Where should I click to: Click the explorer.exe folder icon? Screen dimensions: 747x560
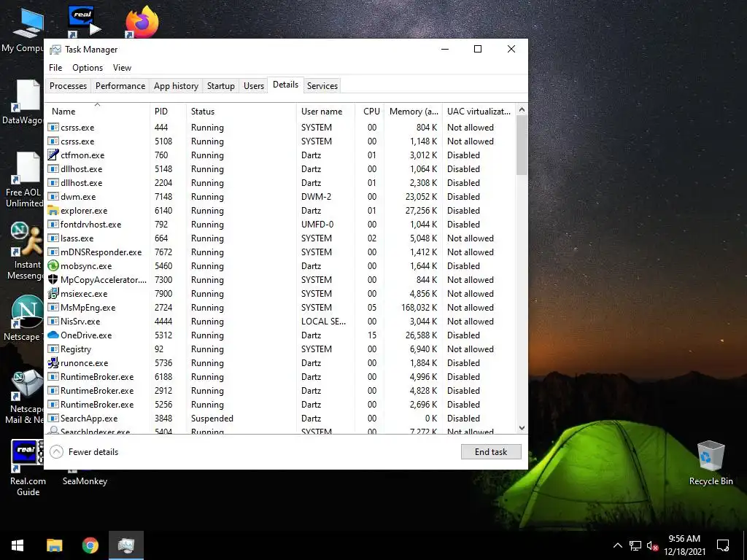(53, 210)
